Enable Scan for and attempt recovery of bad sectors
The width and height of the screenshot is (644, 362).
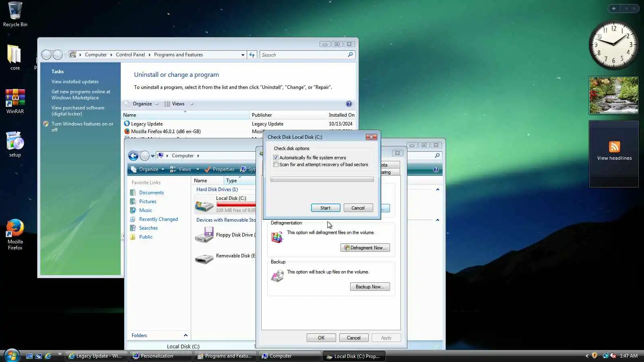pos(276,165)
